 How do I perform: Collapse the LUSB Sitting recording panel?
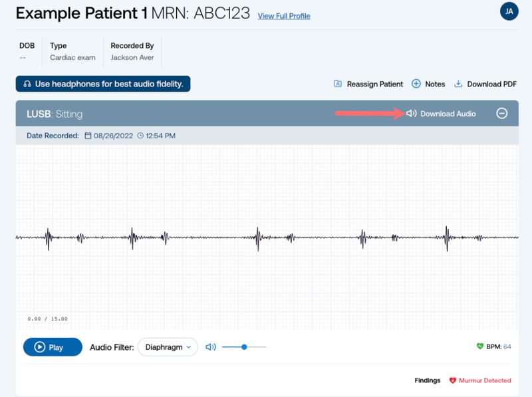click(x=502, y=113)
